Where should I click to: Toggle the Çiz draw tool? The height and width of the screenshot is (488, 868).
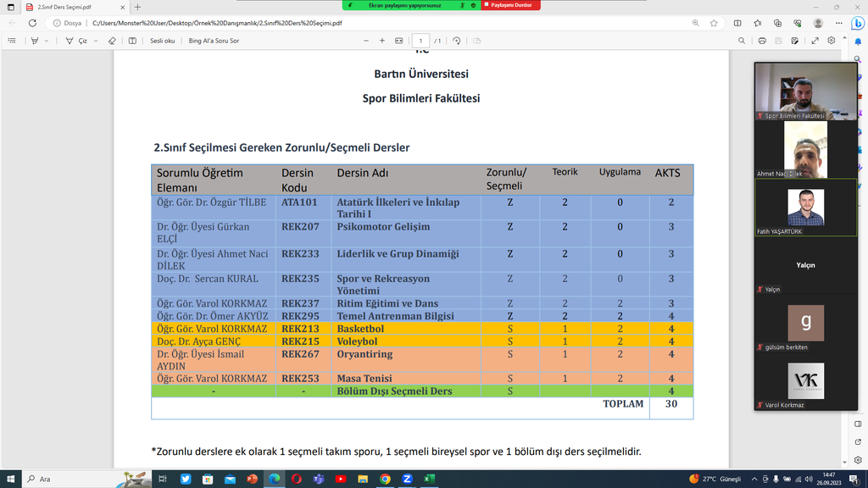pos(77,41)
